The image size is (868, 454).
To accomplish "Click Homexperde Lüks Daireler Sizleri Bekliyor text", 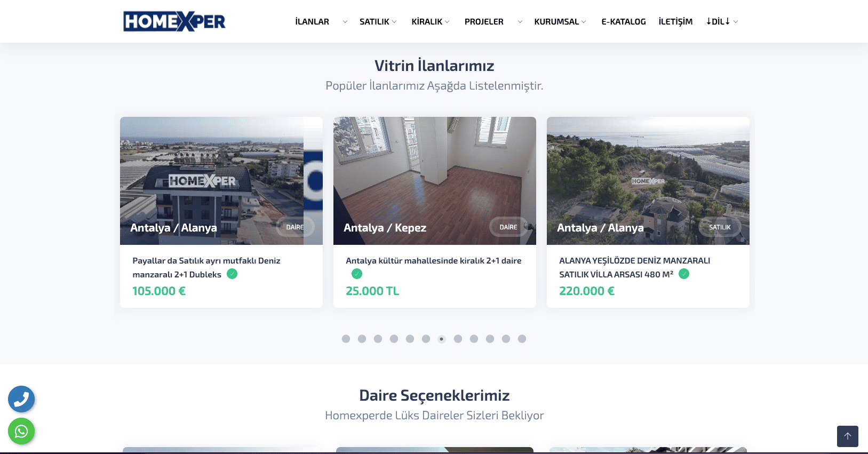I will tap(434, 416).
